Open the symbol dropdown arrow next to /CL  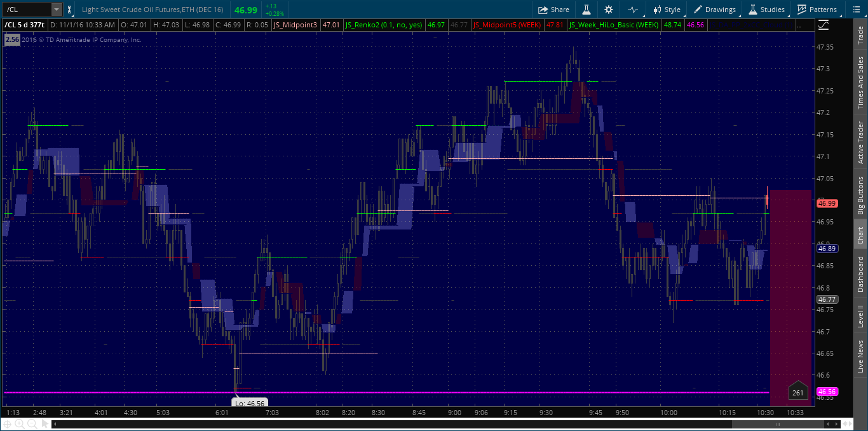tap(56, 10)
